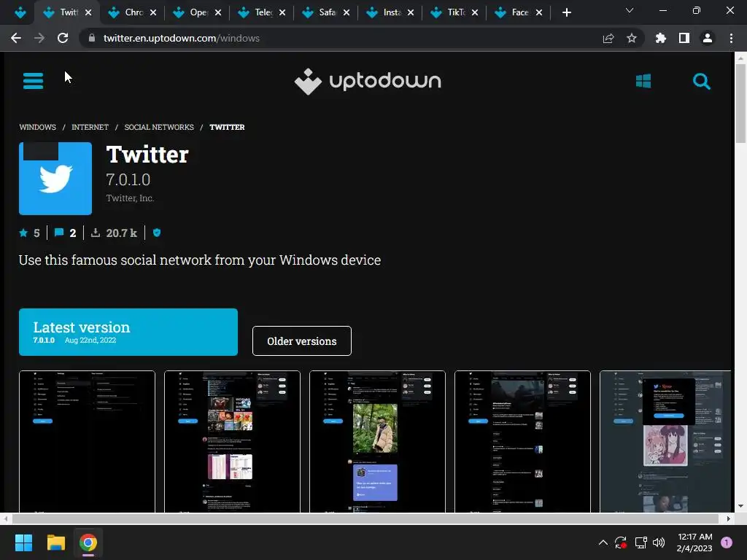This screenshot has width=747, height=560.
Task: Show hidden system tray icons
Action: pos(603,542)
